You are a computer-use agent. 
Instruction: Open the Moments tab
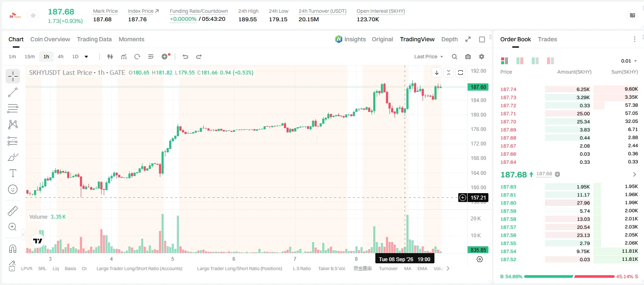click(x=131, y=39)
